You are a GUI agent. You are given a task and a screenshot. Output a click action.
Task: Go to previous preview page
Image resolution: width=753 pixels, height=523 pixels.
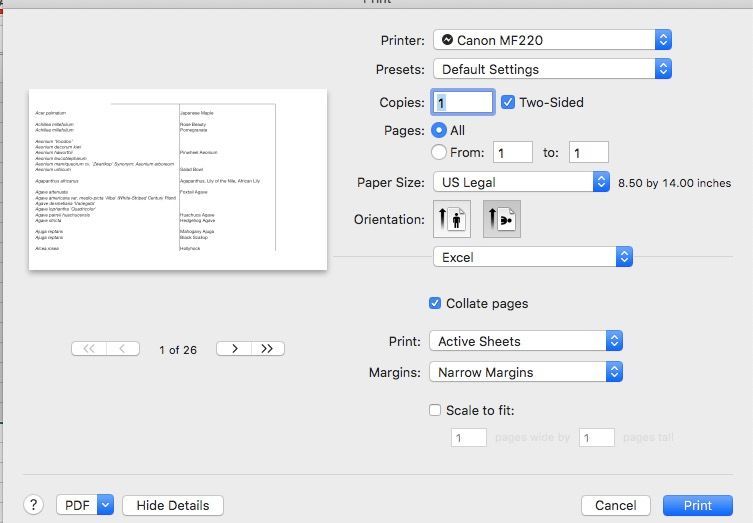[123, 349]
